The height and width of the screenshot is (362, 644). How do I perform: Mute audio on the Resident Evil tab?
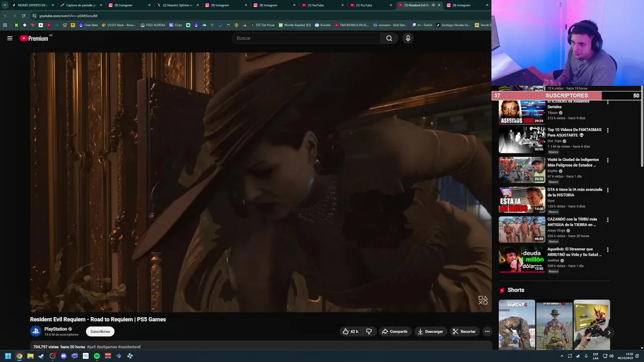click(x=433, y=5)
